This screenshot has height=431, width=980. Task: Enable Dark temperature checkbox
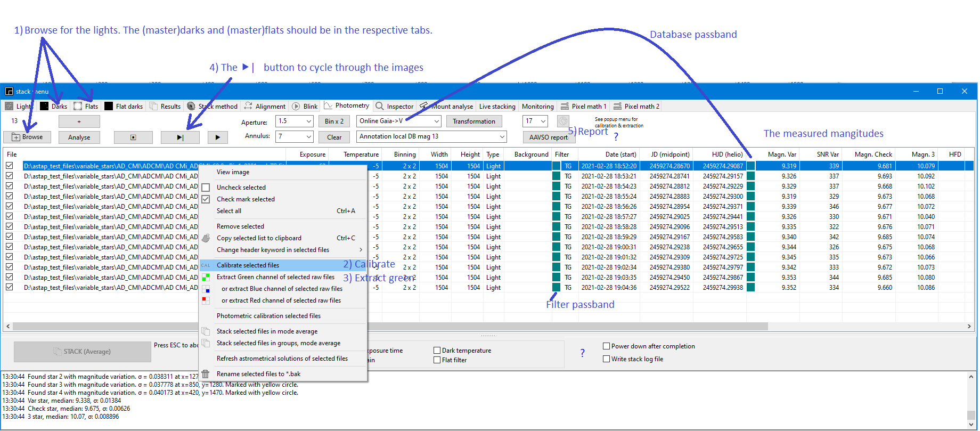(437, 351)
